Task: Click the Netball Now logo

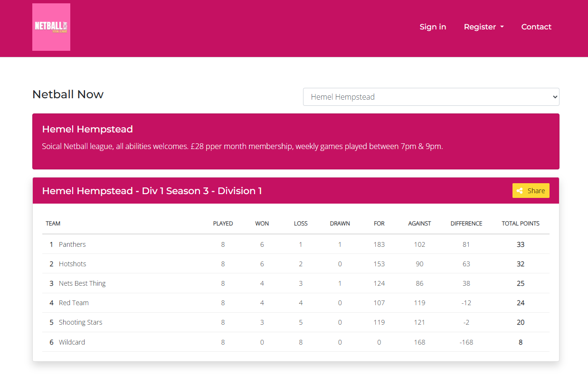Action: tap(51, 27)
